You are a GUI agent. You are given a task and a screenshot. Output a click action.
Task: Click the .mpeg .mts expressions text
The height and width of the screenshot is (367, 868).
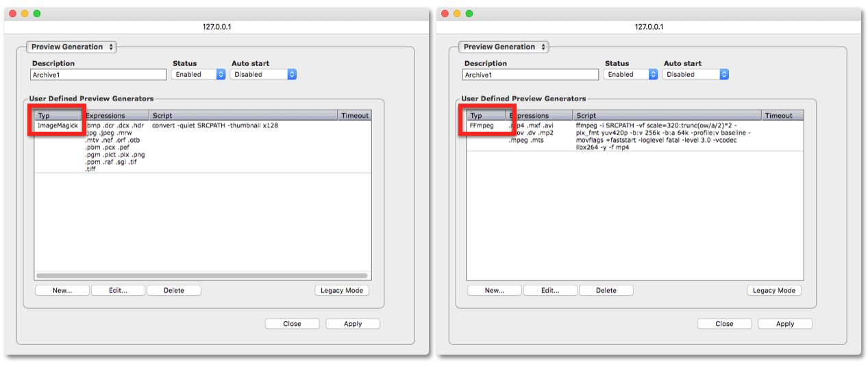[525, 140]
